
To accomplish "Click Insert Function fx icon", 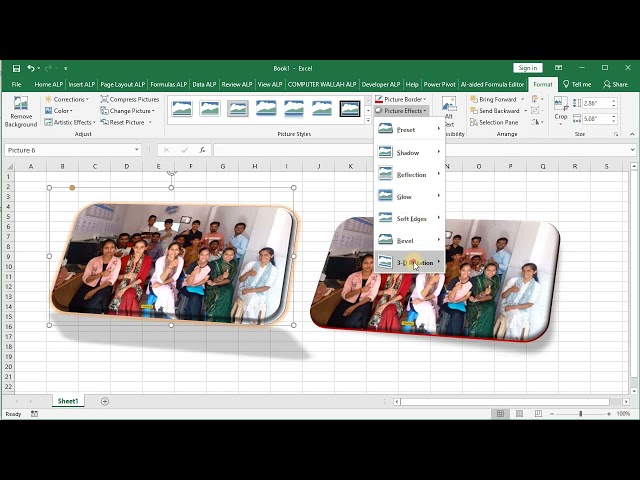I will (202, 150).
